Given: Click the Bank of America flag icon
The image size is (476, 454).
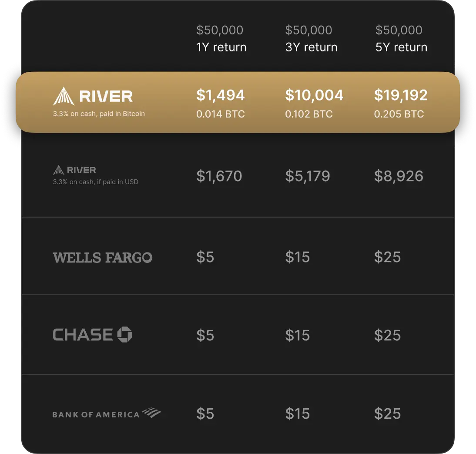Looking at the screenshot, I should [151, 413].
